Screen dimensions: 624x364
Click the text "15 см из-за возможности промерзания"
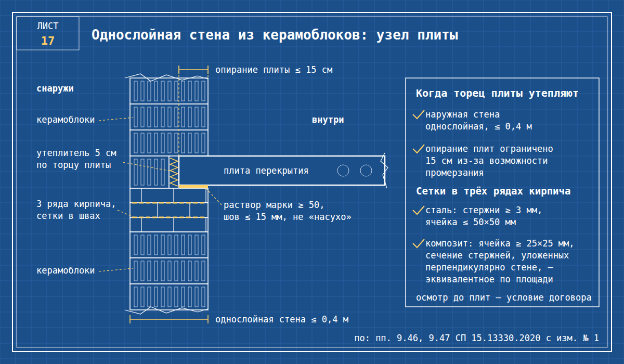pyautogui.click(x=487, y=167)
